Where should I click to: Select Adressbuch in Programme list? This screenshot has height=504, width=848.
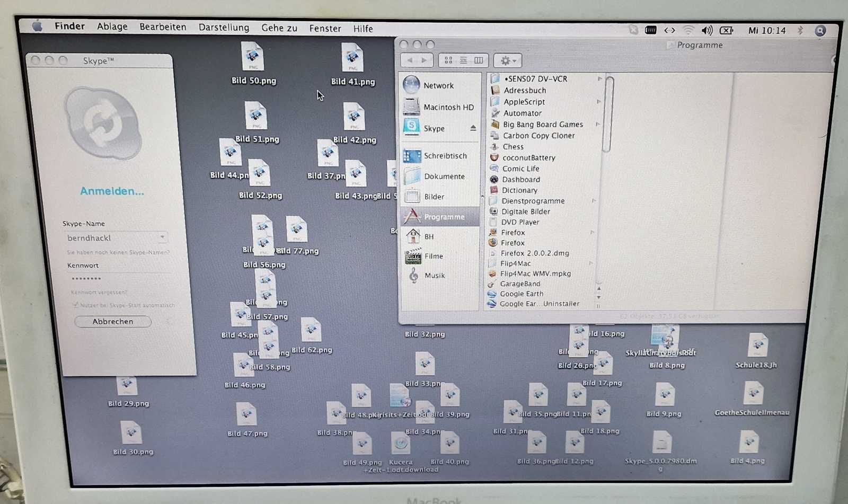tap(524, 91)
